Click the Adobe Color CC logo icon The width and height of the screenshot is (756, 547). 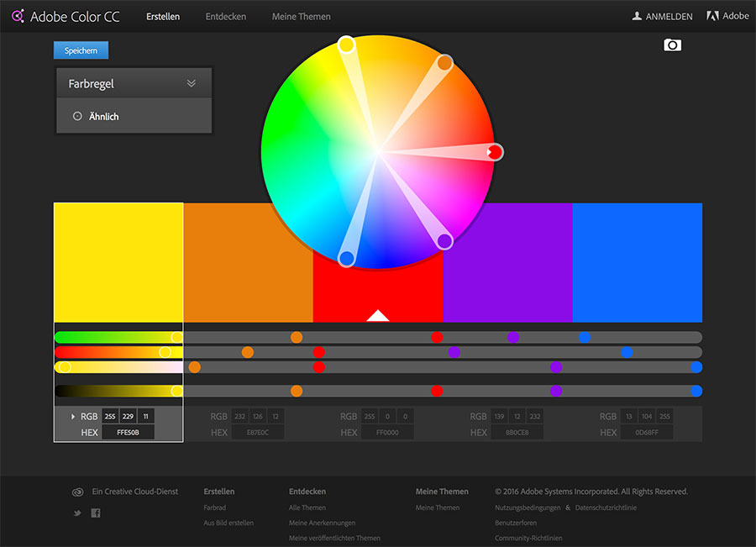(18, 16)
